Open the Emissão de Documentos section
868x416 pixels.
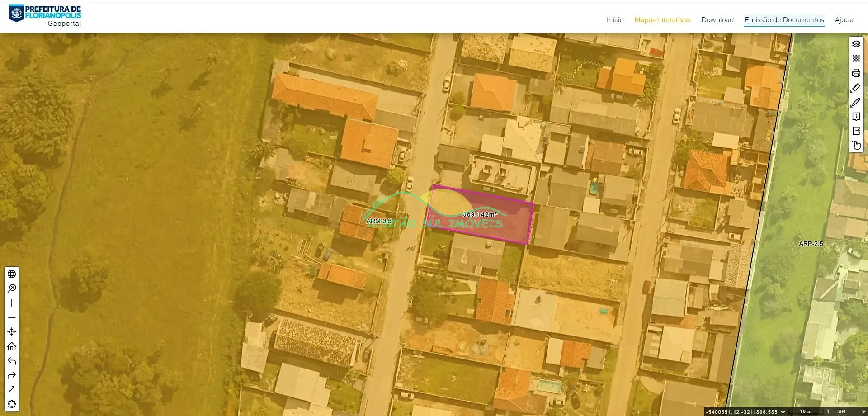pos(784,20)
